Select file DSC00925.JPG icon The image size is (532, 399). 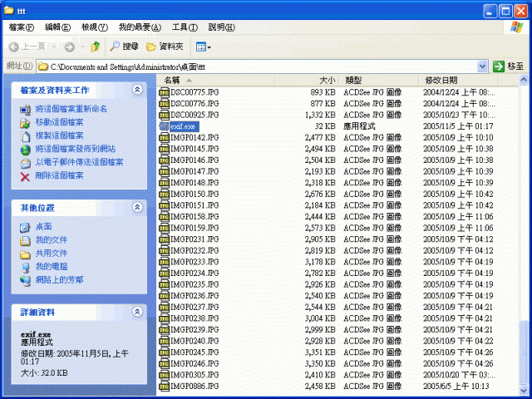coord(165,115)
